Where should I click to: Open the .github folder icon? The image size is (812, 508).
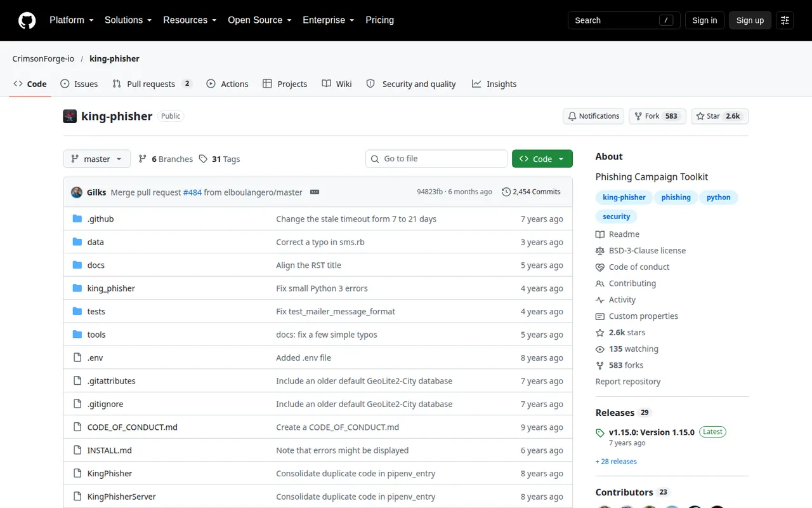tap(77, 218)
